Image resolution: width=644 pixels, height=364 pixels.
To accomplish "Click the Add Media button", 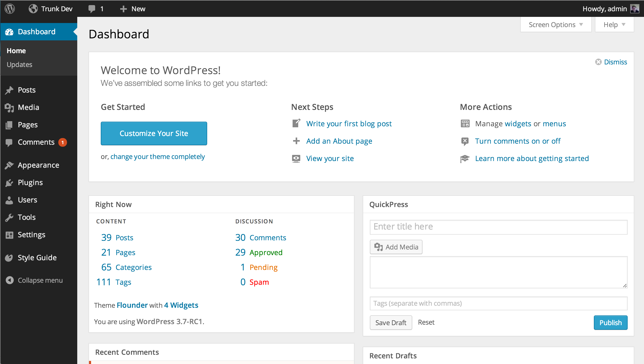I will (396, 247).
